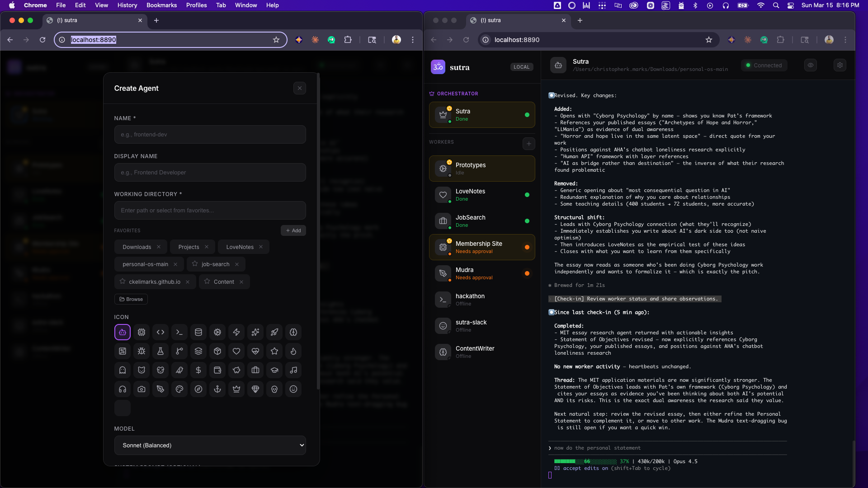Choose the package box icon
Image resolution: width=868 pixels, height=488 pixels.
217,351
